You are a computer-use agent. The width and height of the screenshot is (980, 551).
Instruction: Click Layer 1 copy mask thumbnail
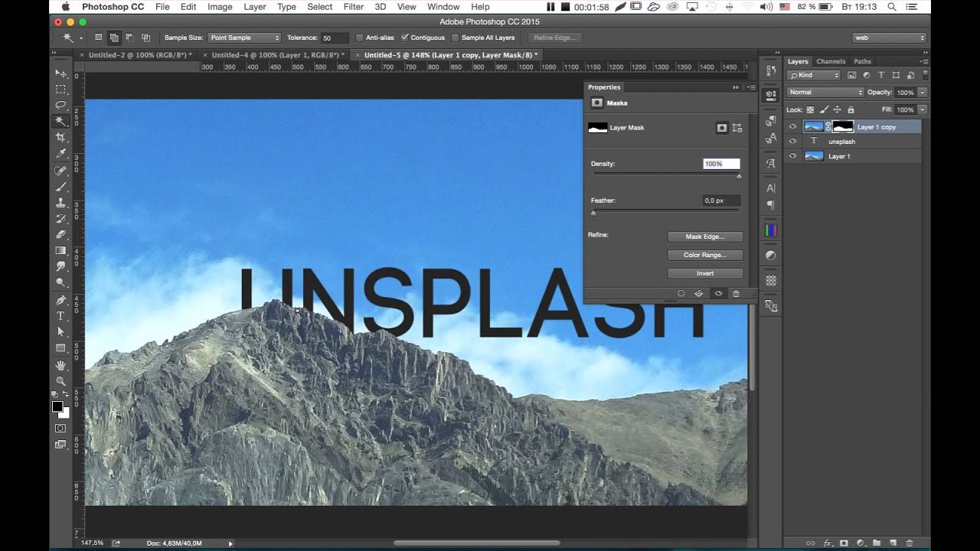point(843,127)
